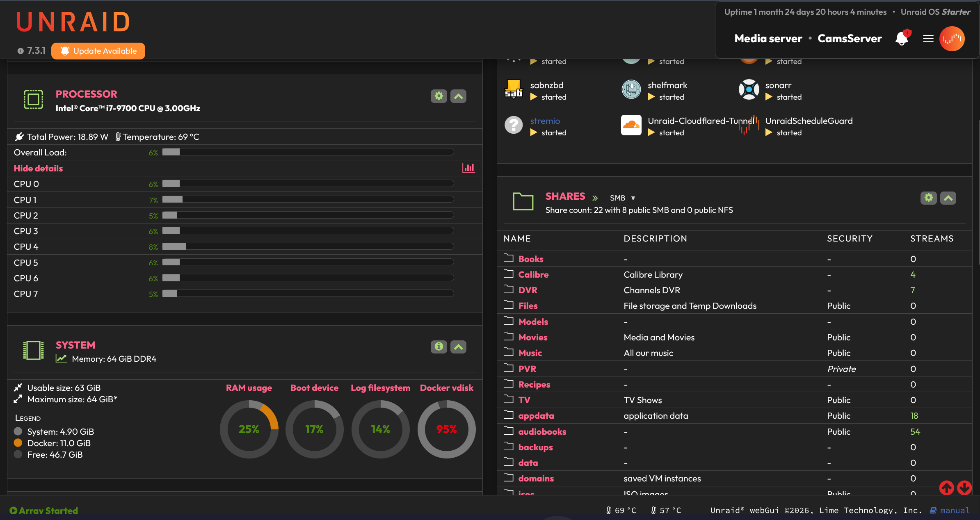Image resolution: width=980 pixels, height=520 pixels.
Task: Open the Books share
Action: [x=531, y=259]
